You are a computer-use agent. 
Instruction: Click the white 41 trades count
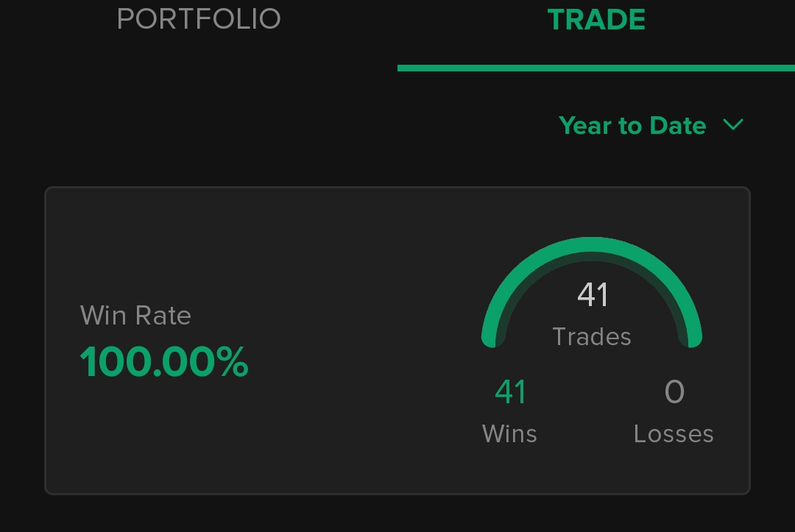point(592,294)
